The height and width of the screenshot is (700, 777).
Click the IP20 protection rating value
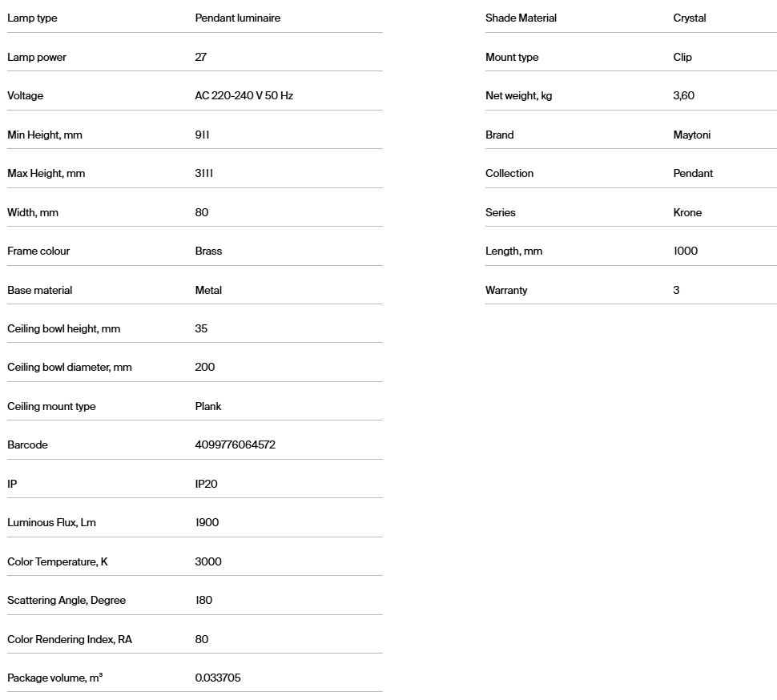coord(206,484)
